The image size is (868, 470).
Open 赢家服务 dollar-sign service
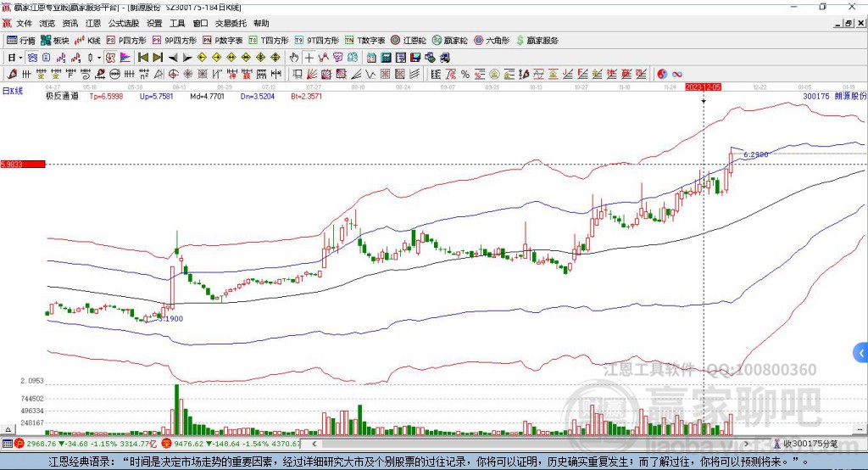click(x=537, y=41)
